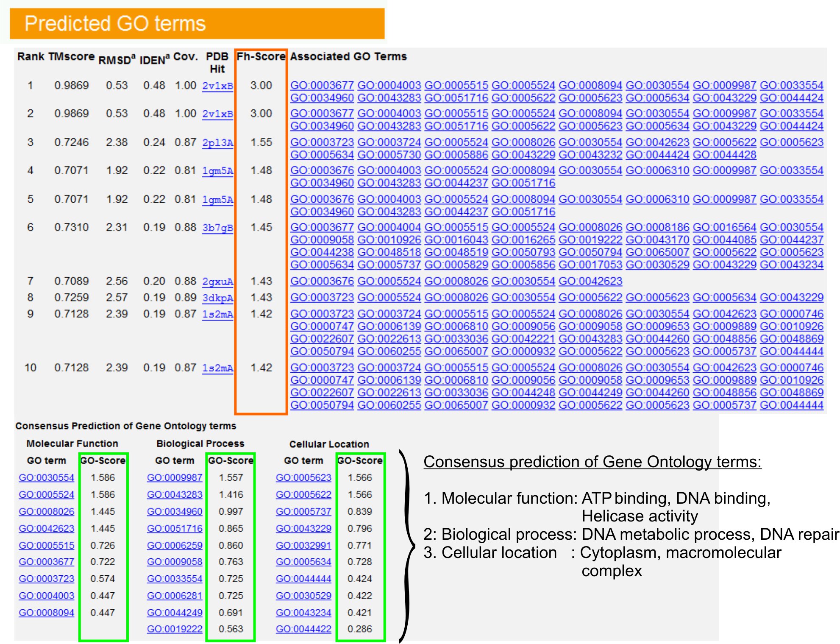Open PDB hit 3dkpA link
This screenshot has width=840, height=644.
tap(217, 298)
